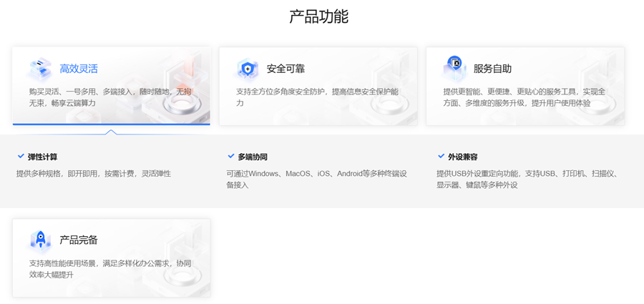The image size is (644, 304).
Task: Click the Windows、MacOS terminal description text
Action: click(x=317, y=179)
